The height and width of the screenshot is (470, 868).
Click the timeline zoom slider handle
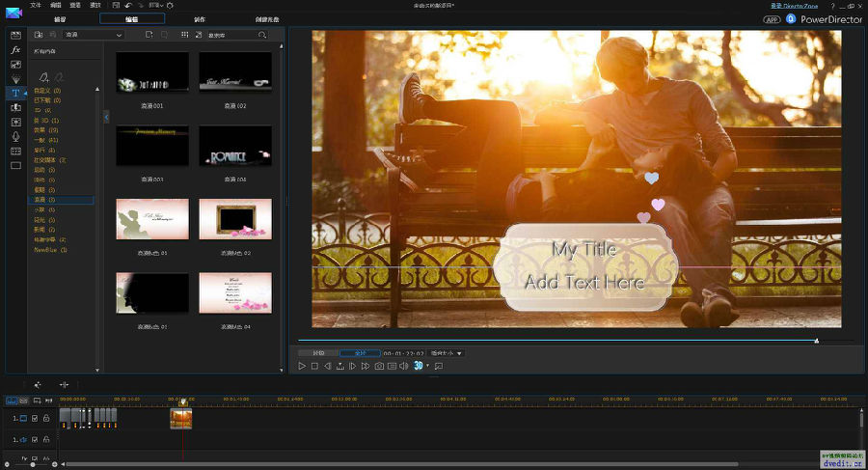pos(32,464)
